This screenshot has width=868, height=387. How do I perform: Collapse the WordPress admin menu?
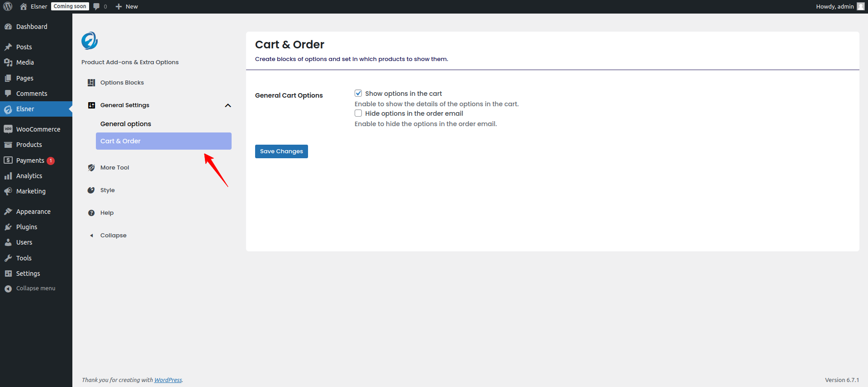[35, 288]
